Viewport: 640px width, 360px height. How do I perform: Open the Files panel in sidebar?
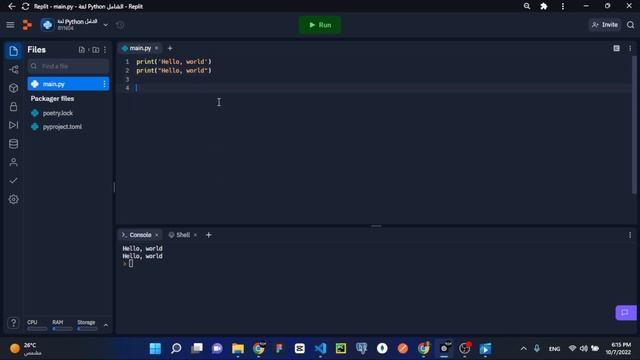13,51
